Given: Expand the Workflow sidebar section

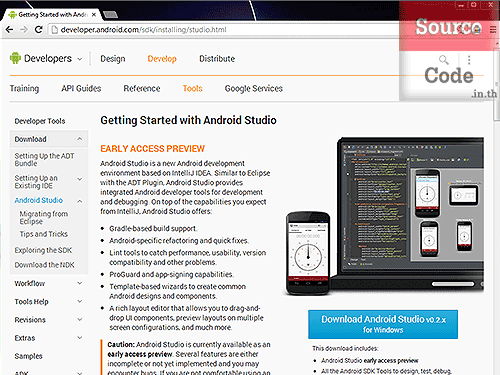Looking at the screenshot, I should click(80, 283).
